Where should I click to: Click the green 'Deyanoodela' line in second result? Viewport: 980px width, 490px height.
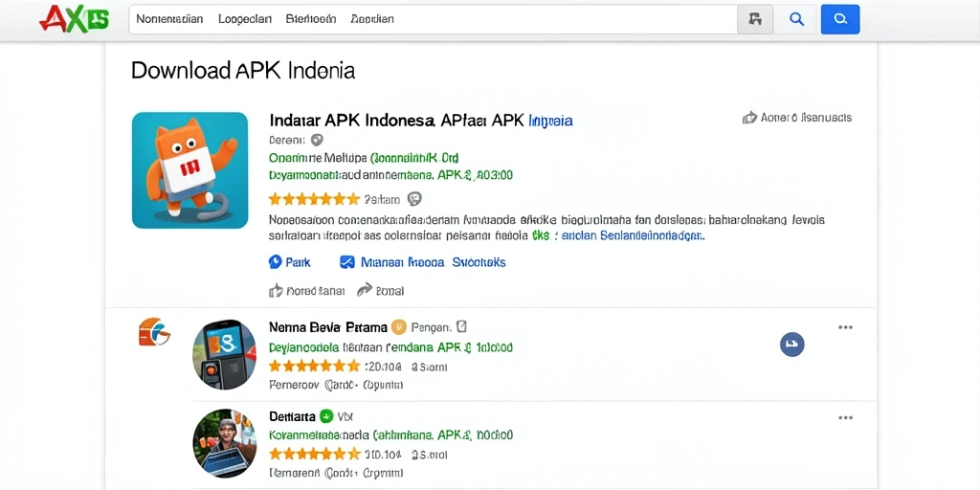tap(390, 346)
